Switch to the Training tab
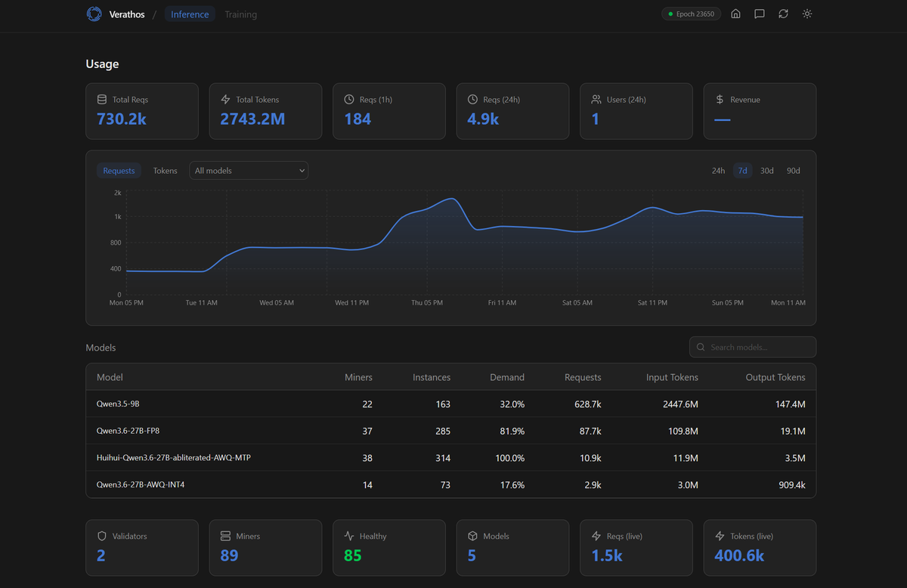The height and width of the screenshot is (588, 907). pyautogui.click(x=240, y=14)
